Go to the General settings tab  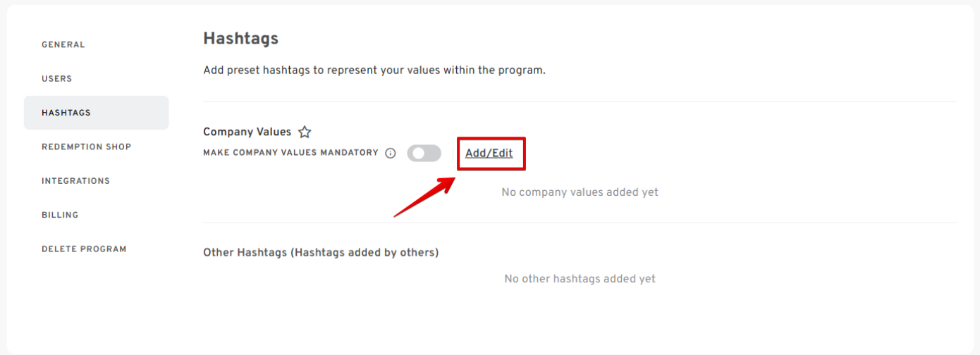(x=63, y=44)
